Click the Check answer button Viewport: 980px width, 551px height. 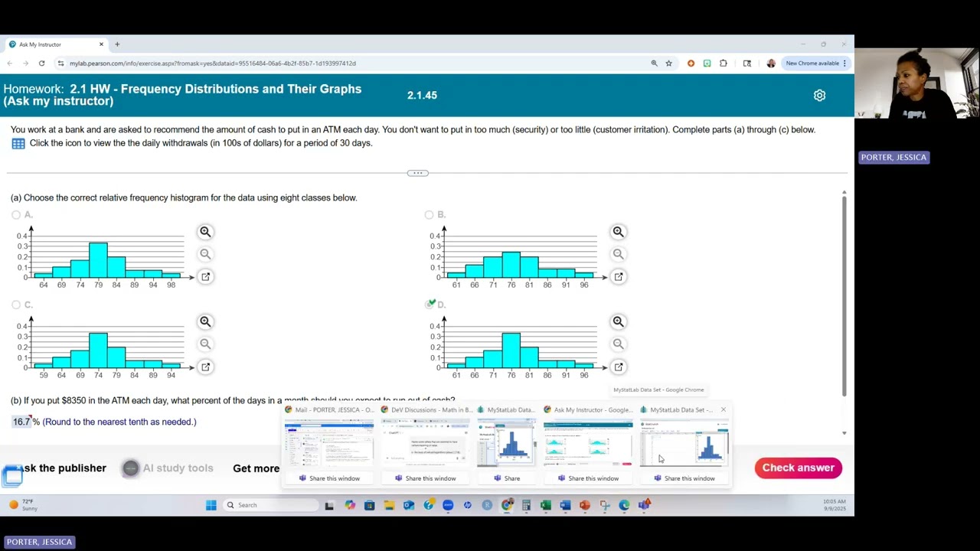(798, 468)
